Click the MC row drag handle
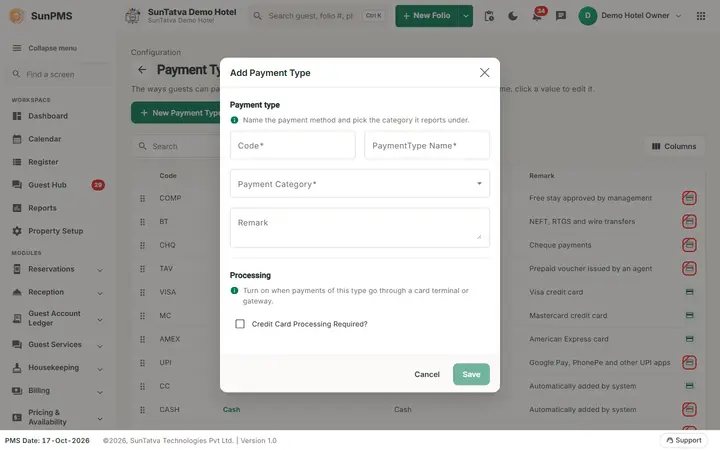The width and height of the screenshot is (720, 450). tap(142, 316)
